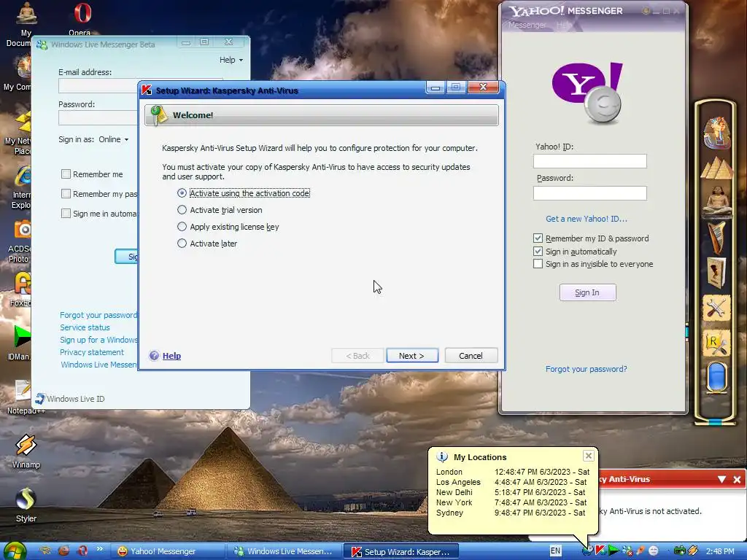
Task: Switch to Windows Live Messenger taskbar button
Action: point(284,551)
